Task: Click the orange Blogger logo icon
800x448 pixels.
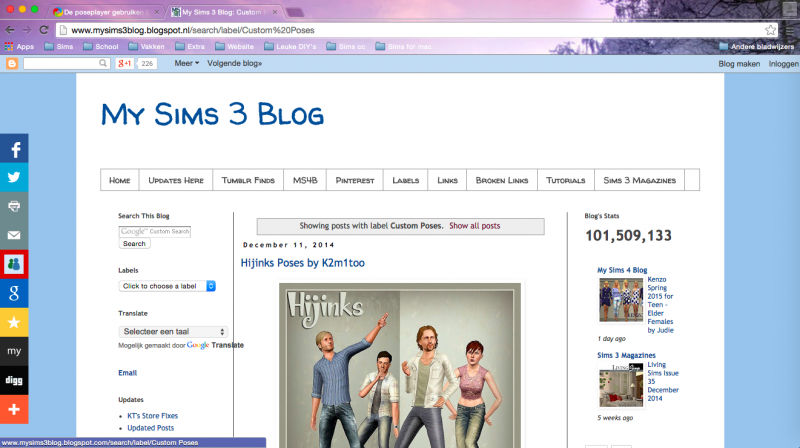Action: [x=12, y=63]
